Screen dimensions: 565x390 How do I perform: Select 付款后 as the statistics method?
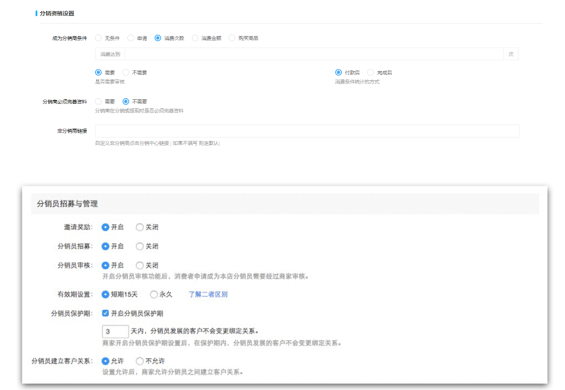338,72
